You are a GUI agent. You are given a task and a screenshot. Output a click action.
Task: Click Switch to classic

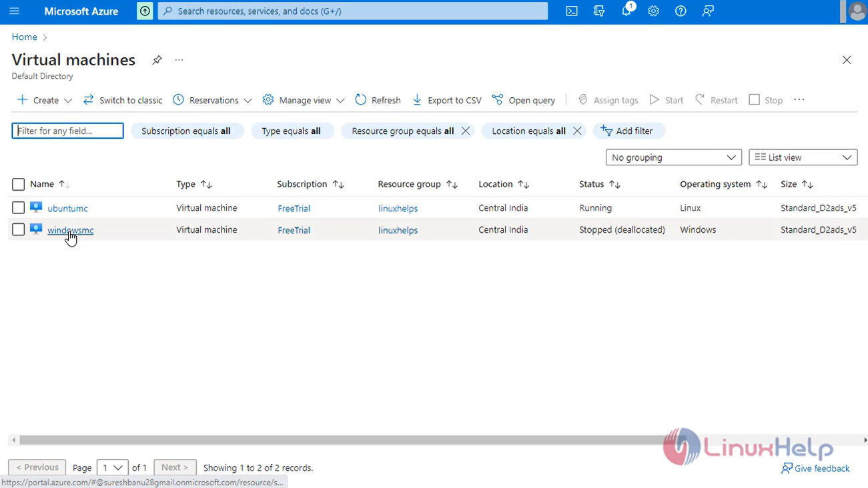(x=123, y=100)
